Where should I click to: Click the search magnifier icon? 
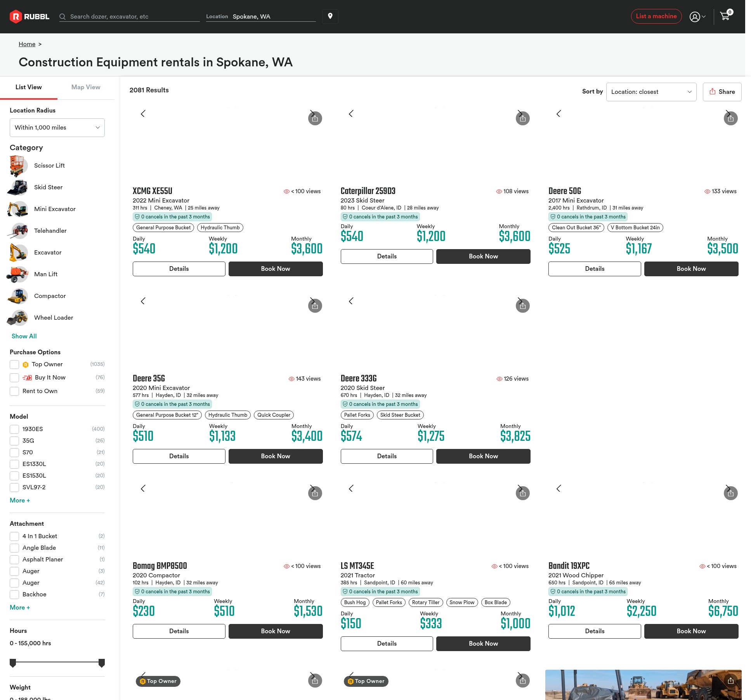coord(62,17)
